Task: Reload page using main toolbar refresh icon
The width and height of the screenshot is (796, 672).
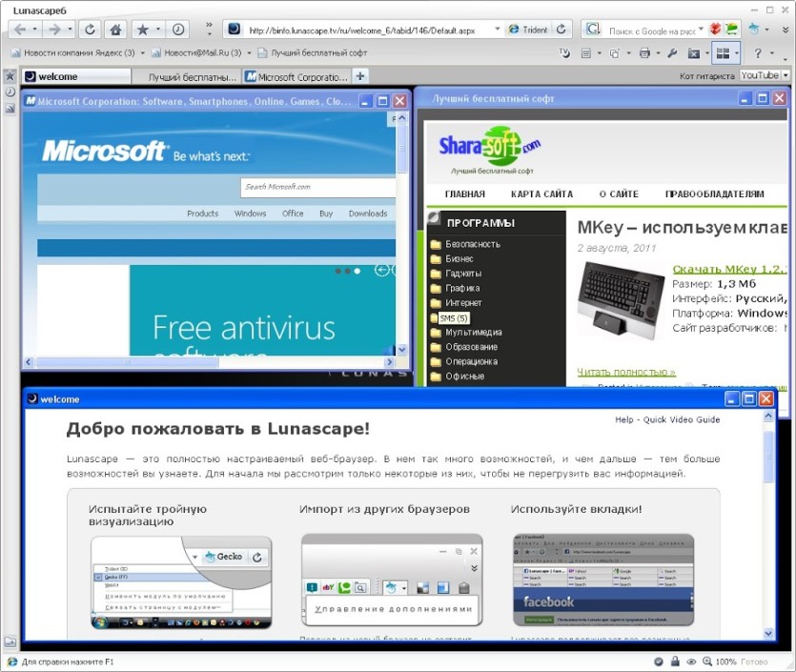Action: coord(90,30)
